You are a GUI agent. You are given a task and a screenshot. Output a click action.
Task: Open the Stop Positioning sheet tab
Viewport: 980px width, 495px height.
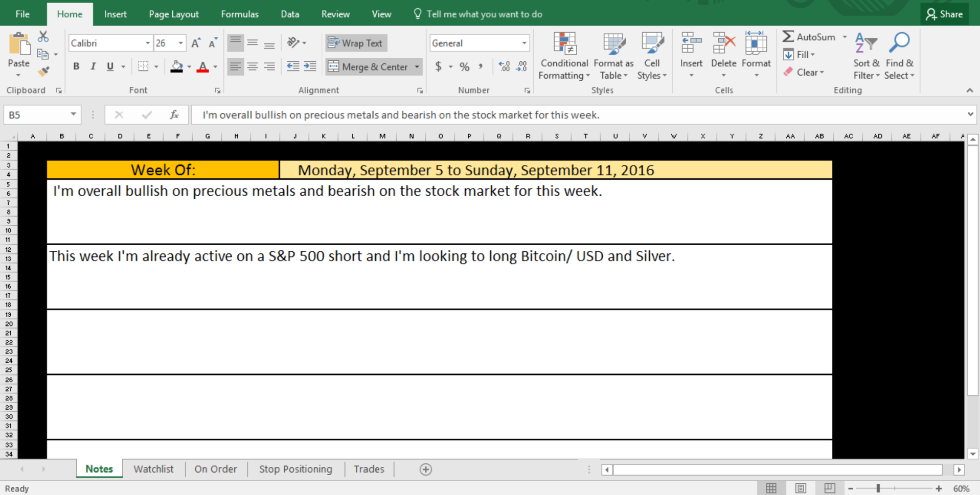coord(295,469)
